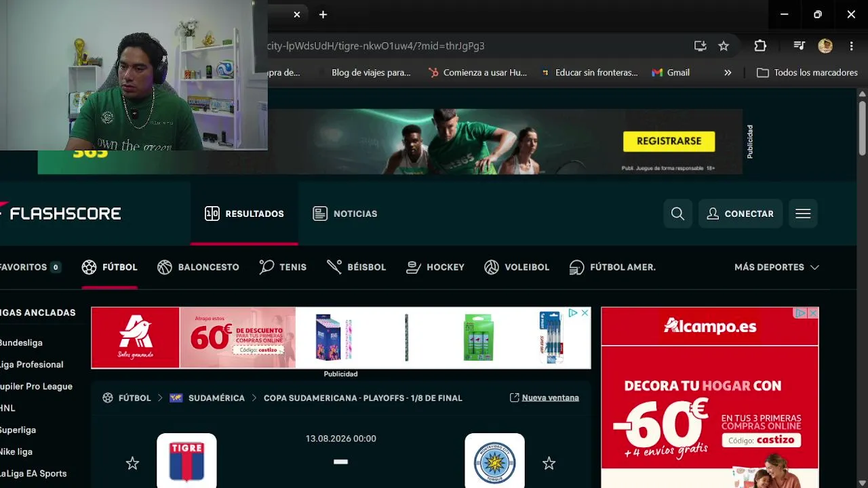Show more bookmarks with the chevron
Screen dimensions: 868x488
[728, 73]
